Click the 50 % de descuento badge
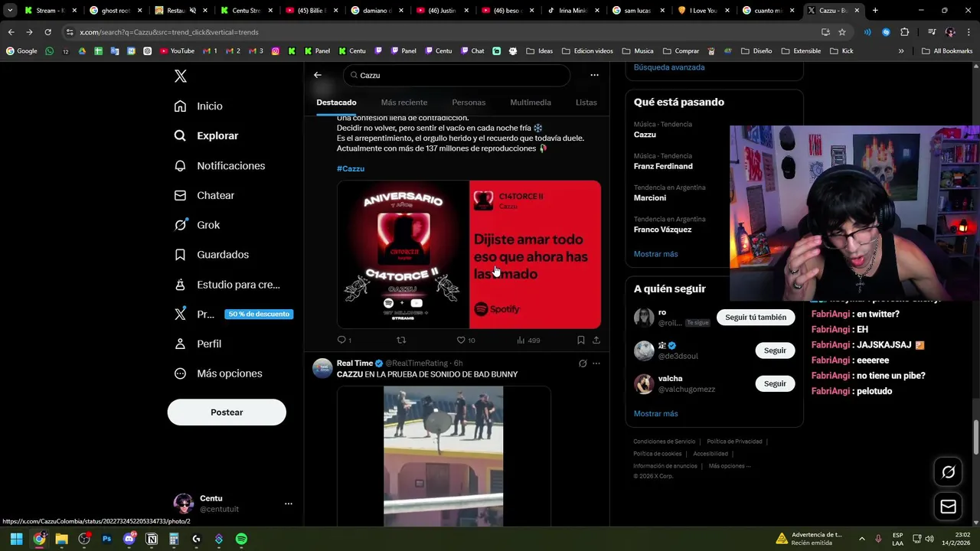 pos(259,314)
